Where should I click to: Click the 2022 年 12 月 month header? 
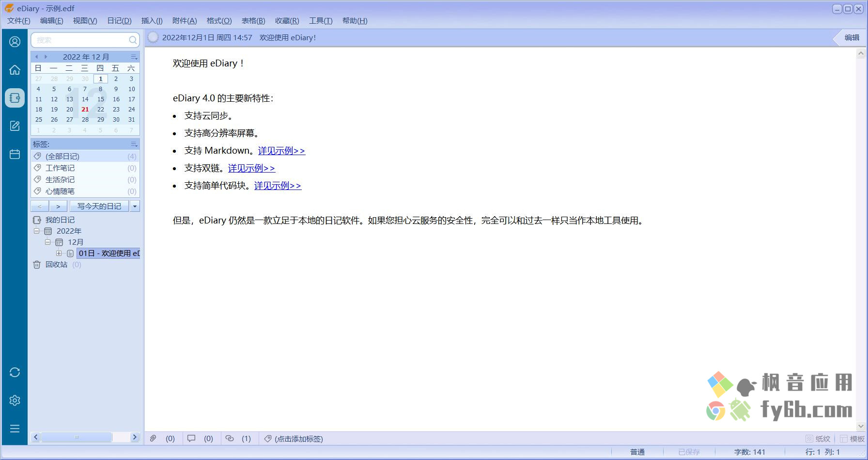tap(86, 57)
